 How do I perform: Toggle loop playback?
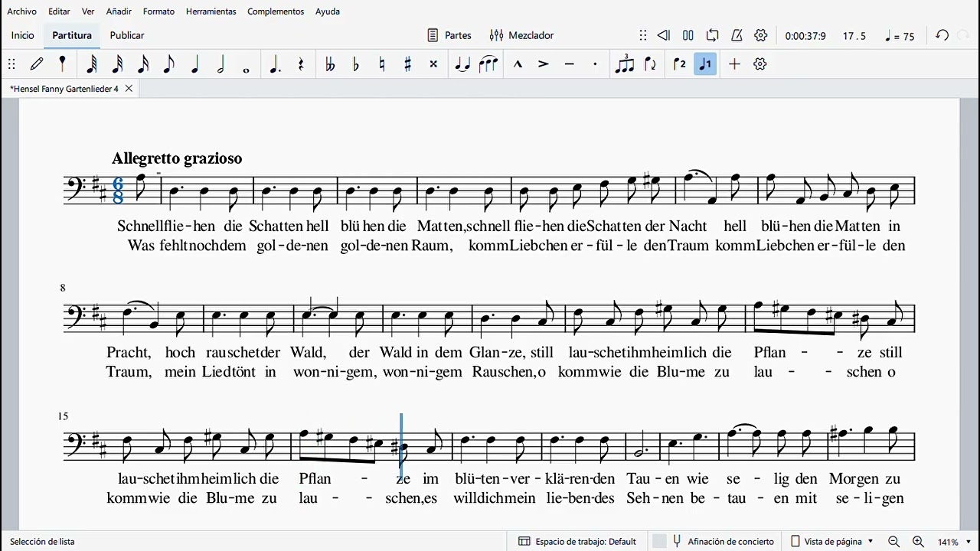713,35
